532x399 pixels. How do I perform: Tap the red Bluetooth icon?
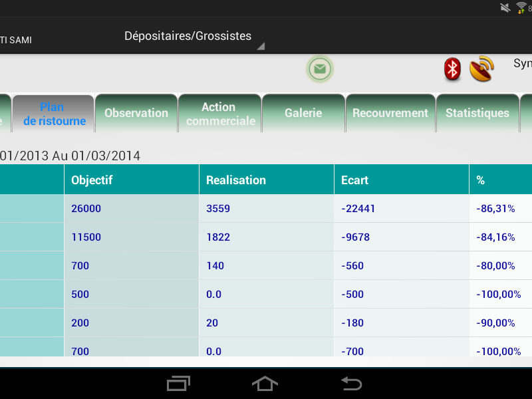click(453, 69)
